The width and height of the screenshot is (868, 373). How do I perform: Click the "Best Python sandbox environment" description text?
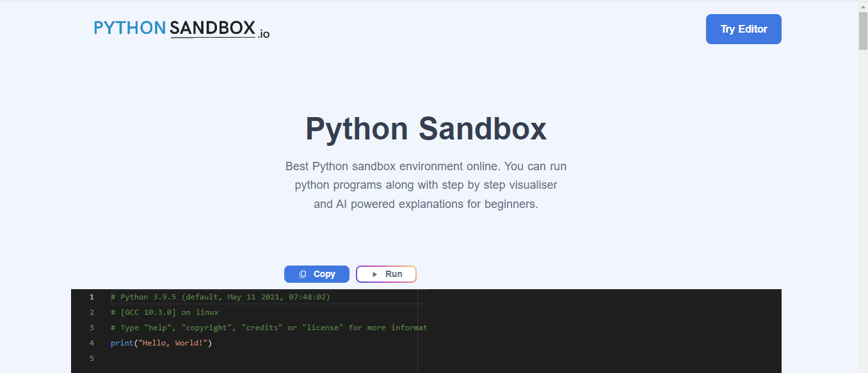pyautogui.click(x=426, y=185)
